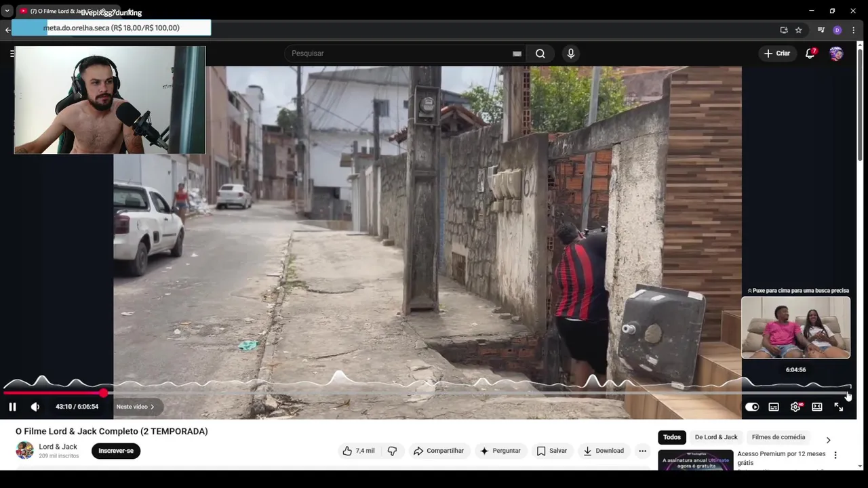The width and height of the screenshot is (868, 488).
Task: Open the notifications bell with 7 badge
Action: tap(810, 54)
